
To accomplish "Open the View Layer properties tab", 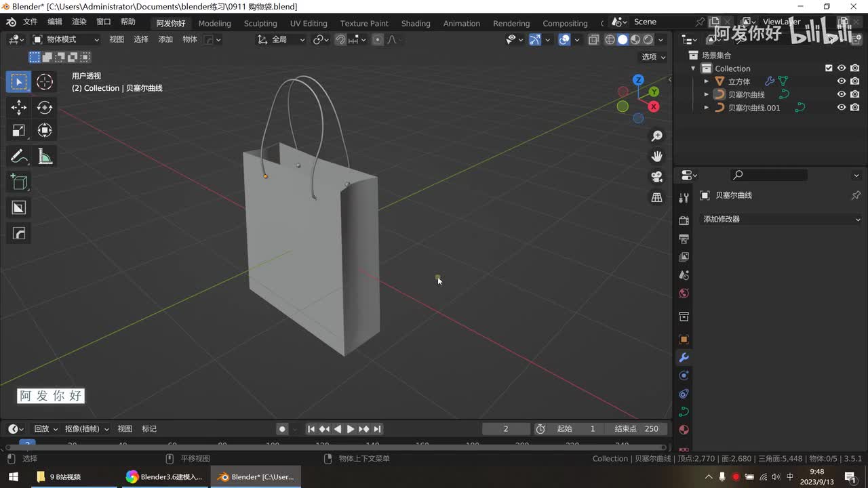I will [x=684, y=257].
